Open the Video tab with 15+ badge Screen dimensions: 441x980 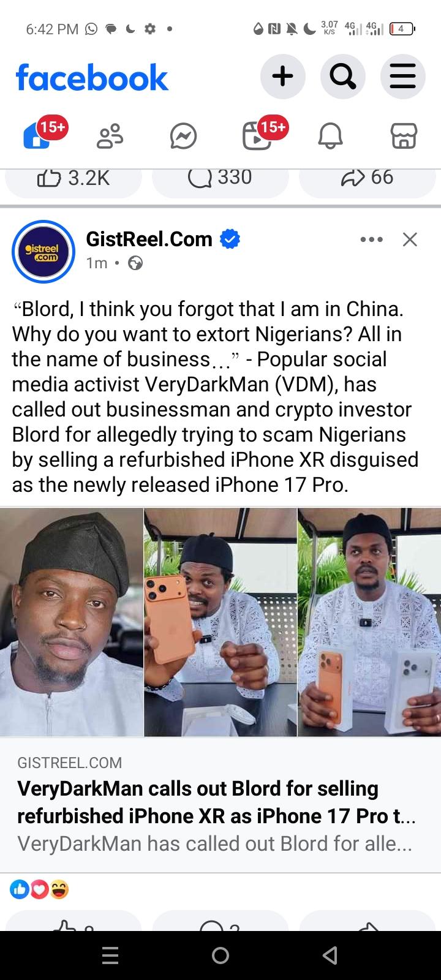click(x=257, y=135)
